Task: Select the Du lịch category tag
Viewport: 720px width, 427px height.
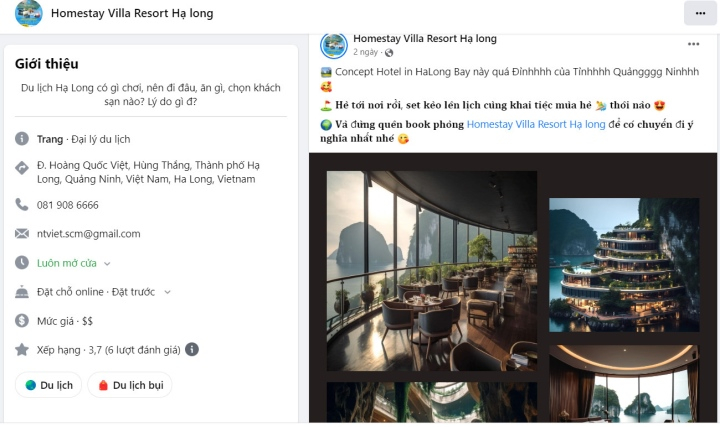Action: point(49,385)
